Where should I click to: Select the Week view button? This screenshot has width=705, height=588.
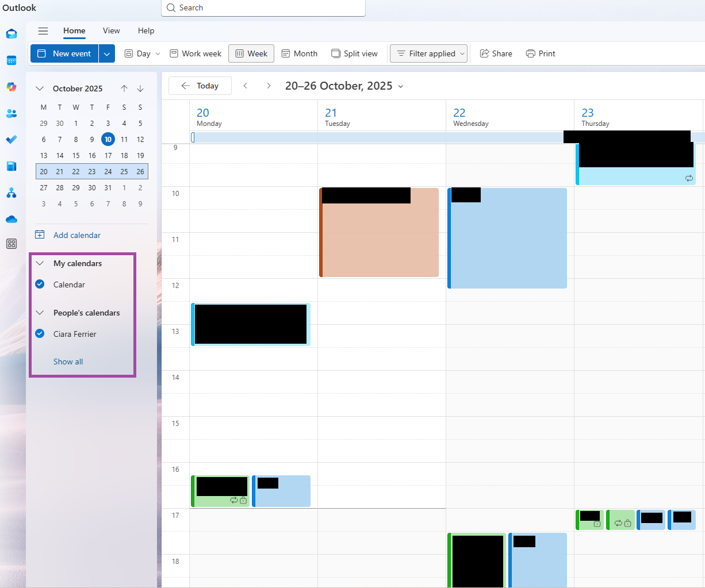pyautogui.click(x=251, y=53)
